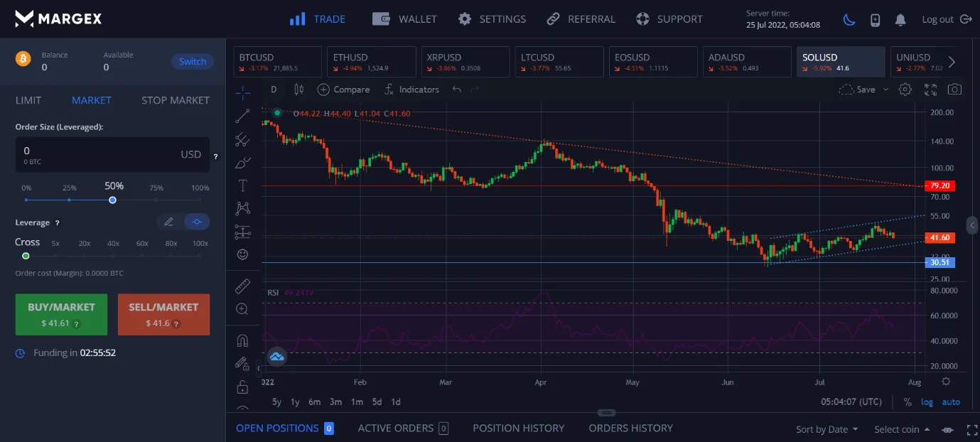The image size is (980, 442).
Task: Click the zoom in magnifier tool
Action: point(242,309)
